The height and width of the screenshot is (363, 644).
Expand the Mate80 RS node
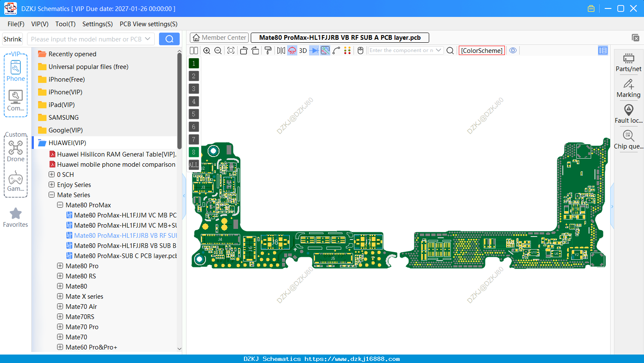point(60,276)
